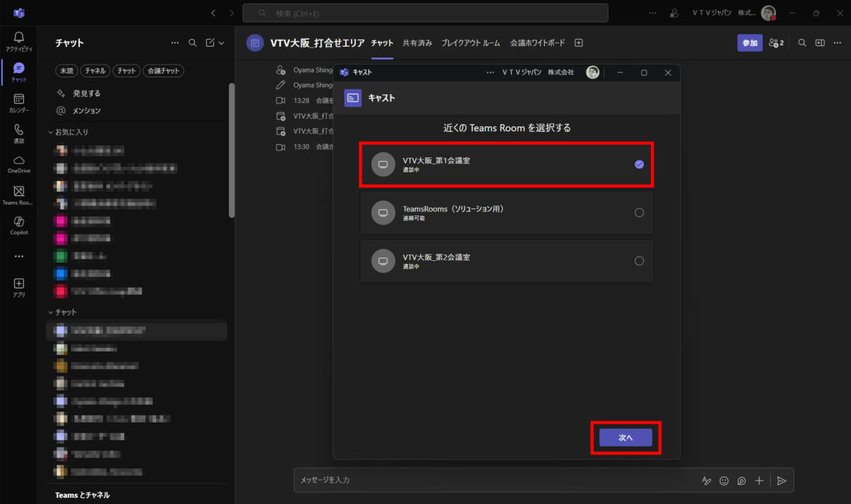Screen dimensions: 851x504
Task: Click the 次へ button
Action: click(625, 438)
